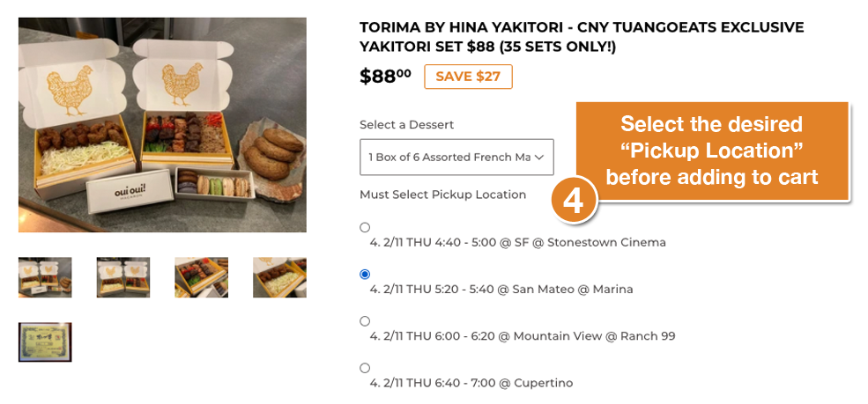Open the yellow menu card thumbnail
Screen dimensions: 868x404
point(45,342)
